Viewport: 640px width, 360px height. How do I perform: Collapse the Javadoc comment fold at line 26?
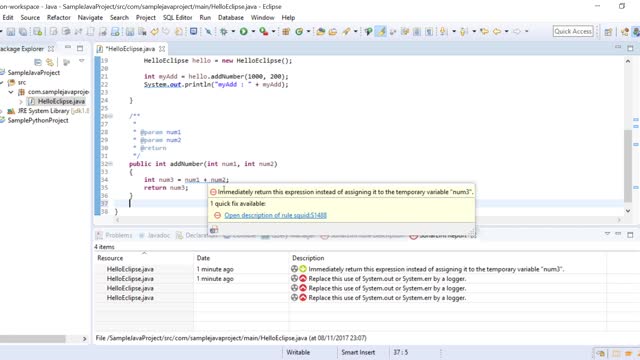pyautogui.click(x=110, y=116)
